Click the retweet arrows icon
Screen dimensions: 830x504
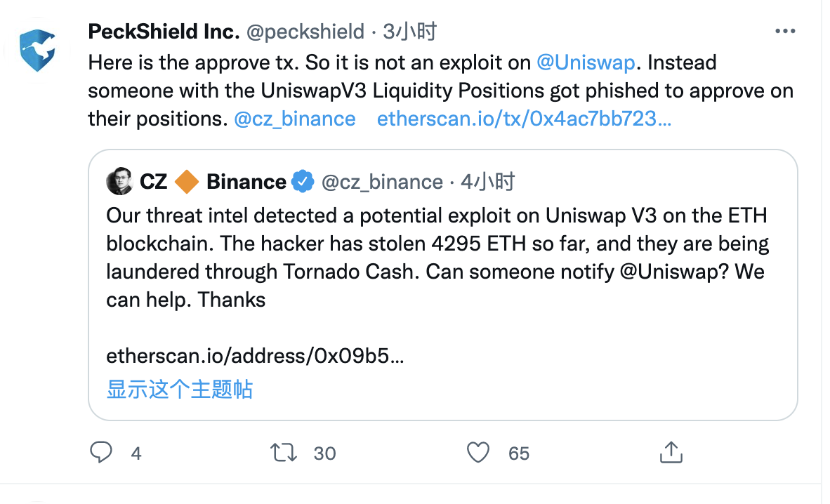[284, 452]
